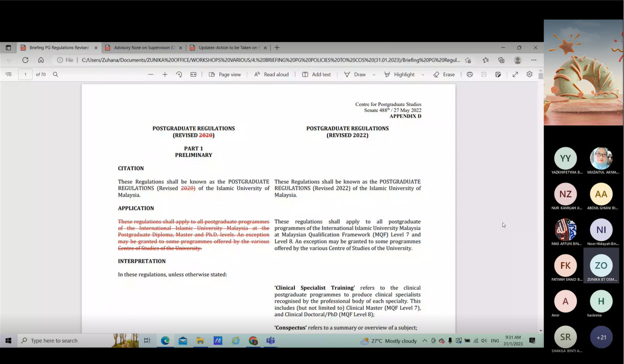Open the Favorites list

(486, 60)
